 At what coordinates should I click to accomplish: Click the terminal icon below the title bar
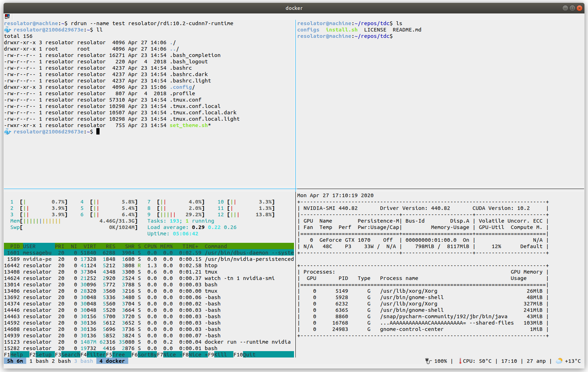(7, 16)
